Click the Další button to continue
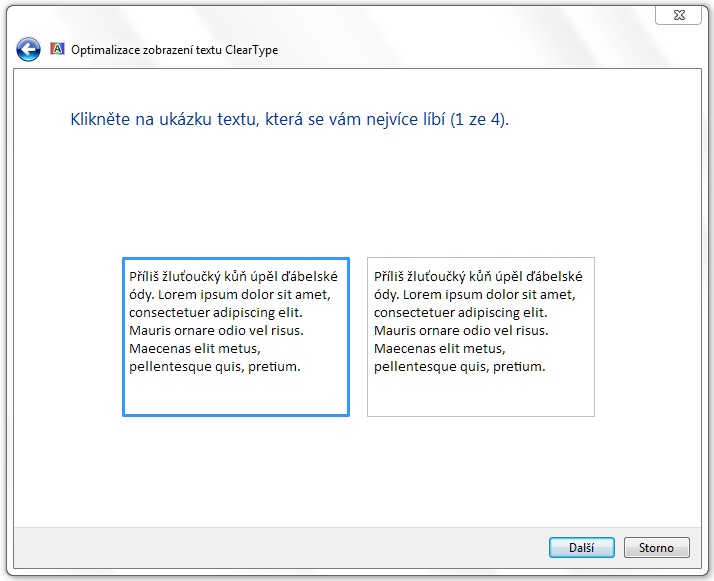The height and width of the screenshot is (581, 714). point(581,547)
